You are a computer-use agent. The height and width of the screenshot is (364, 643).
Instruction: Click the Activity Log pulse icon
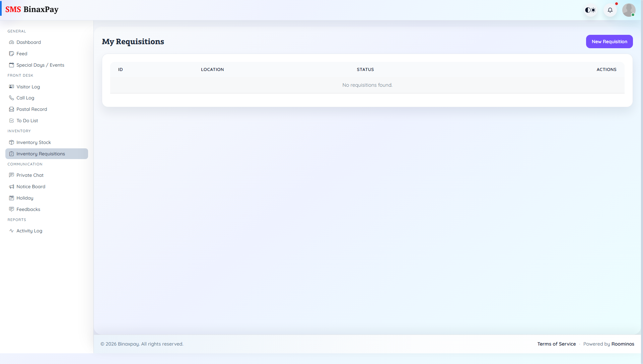[12, 231]
